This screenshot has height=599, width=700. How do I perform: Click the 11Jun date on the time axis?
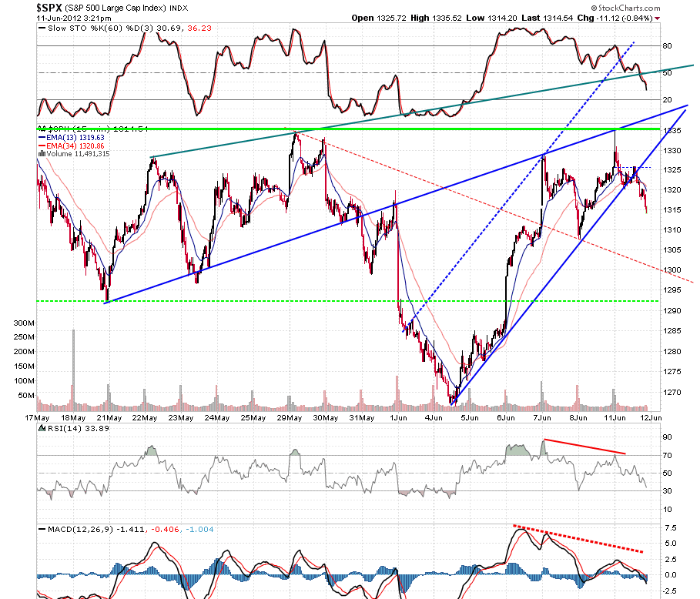615,418
